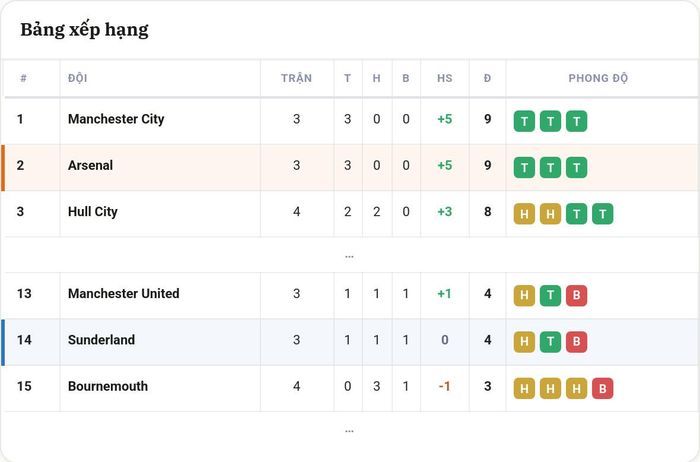700x462 pixels.
Task: Expand hidden rows below Bournemouth
Action: (349, 431)
